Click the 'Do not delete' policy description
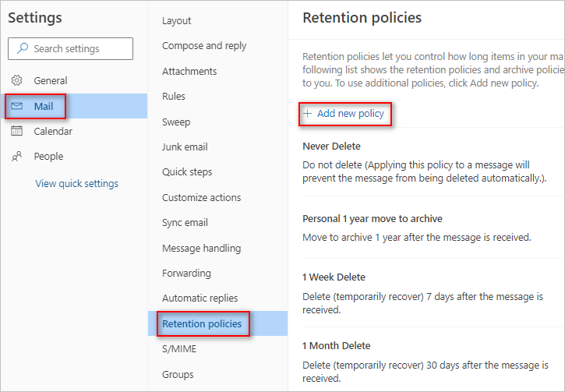Screen dimensions: 565x392 (x=425, y=171)
